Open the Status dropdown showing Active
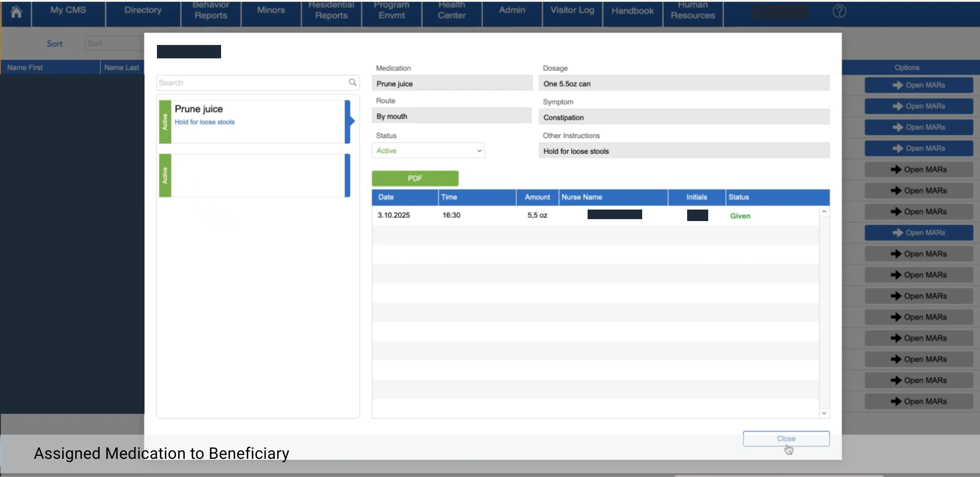980x477 pixels. 428,151
